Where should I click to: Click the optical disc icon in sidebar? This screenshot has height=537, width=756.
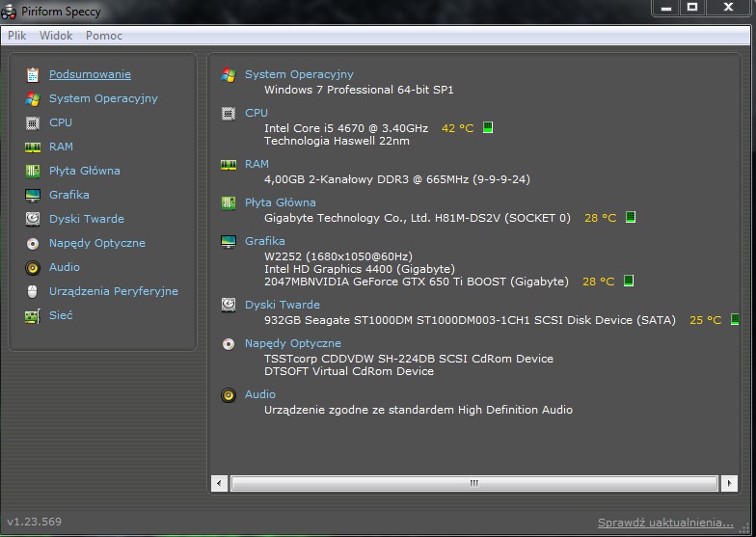pos(33,243)
